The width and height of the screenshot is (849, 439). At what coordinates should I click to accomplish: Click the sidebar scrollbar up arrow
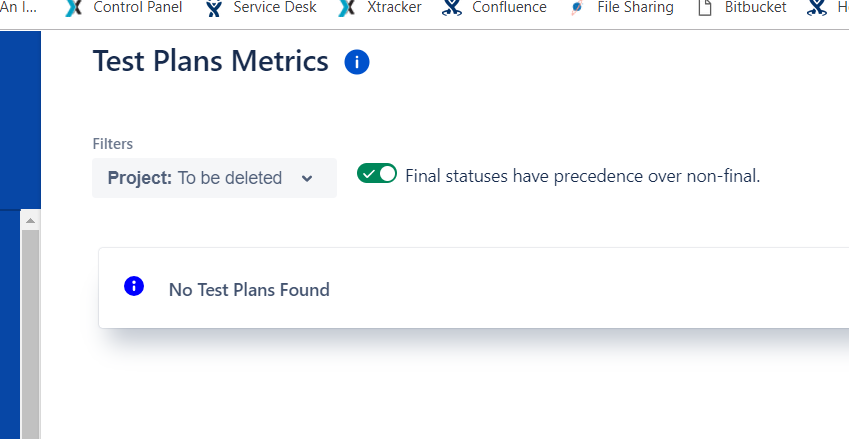pos(30,220)
